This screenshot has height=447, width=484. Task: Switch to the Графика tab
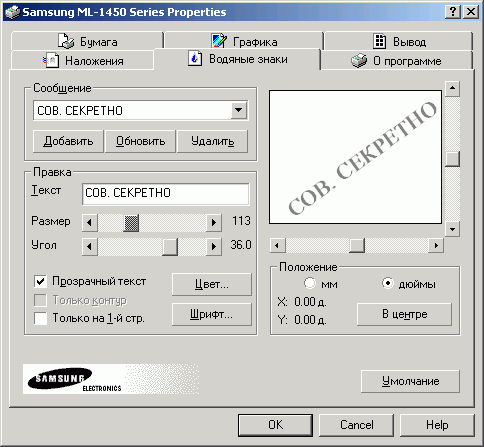click(x=244, y=41)
